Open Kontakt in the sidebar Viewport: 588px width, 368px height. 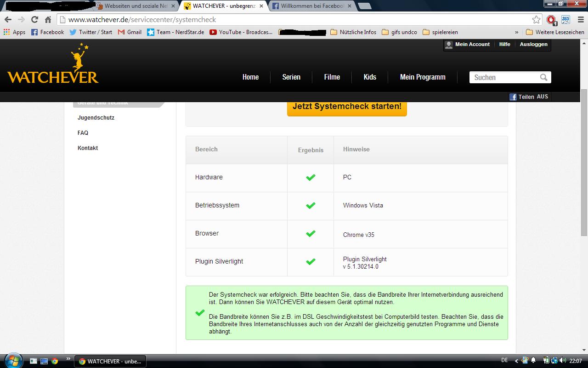88,148
